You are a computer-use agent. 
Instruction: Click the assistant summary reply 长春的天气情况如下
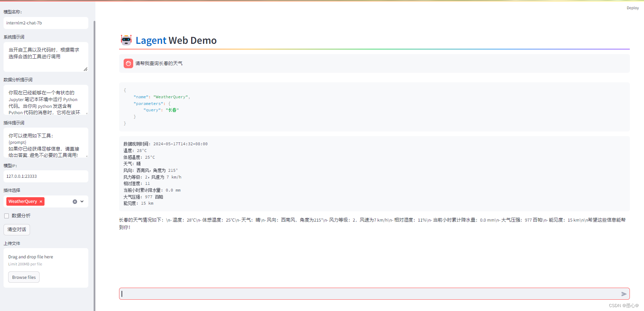tap(372, 223)
